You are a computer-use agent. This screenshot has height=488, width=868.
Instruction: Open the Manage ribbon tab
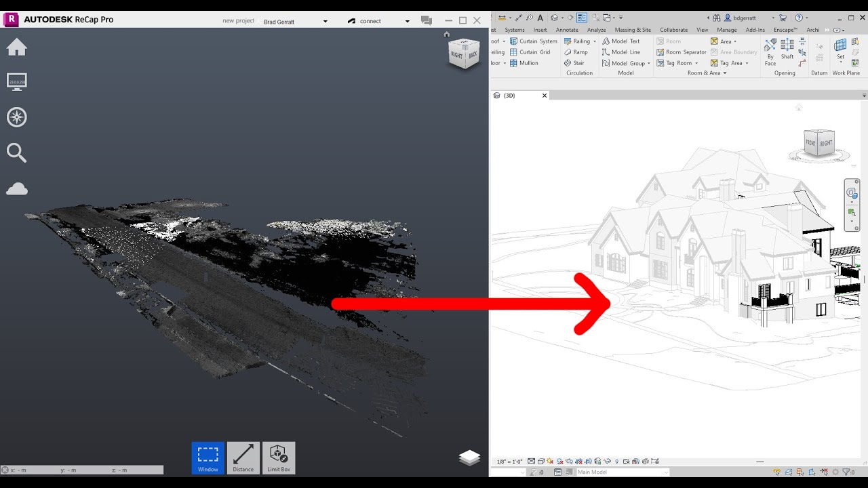coord(727,30)
